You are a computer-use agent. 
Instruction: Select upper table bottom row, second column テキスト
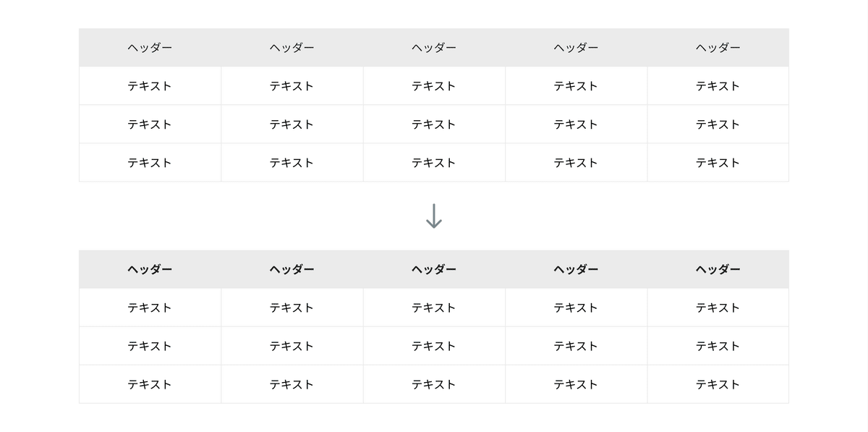(292, 163)
